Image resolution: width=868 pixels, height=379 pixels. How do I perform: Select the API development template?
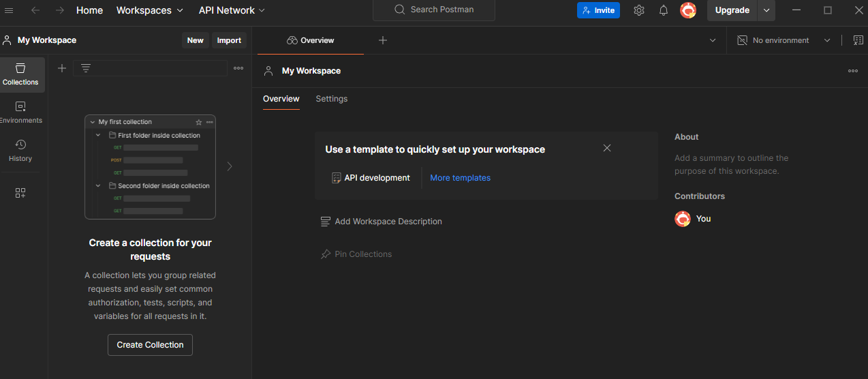(371, 178)
